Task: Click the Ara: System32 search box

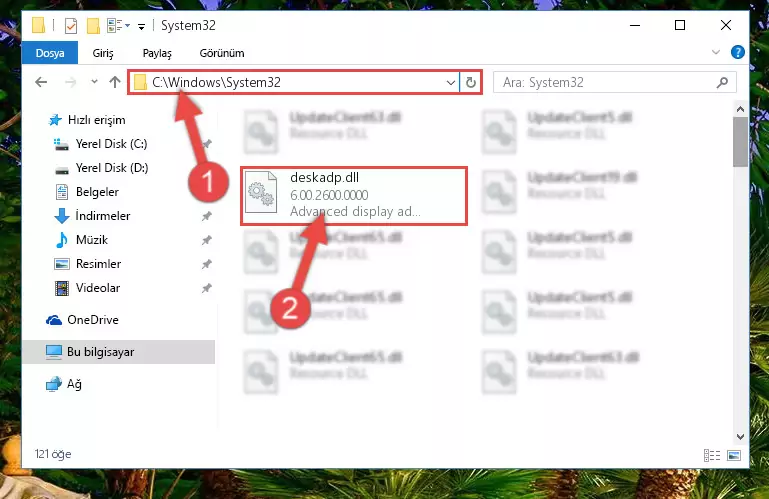Action: [x=614, y=82]
